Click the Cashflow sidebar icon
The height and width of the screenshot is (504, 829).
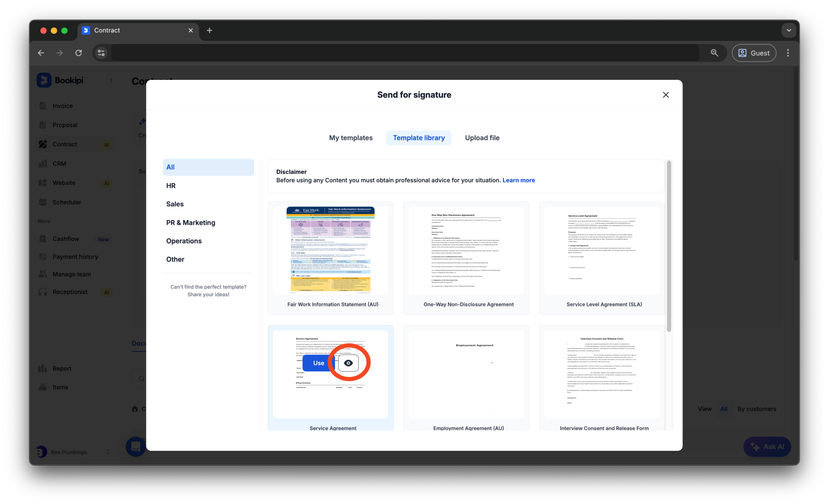[43, 239]
